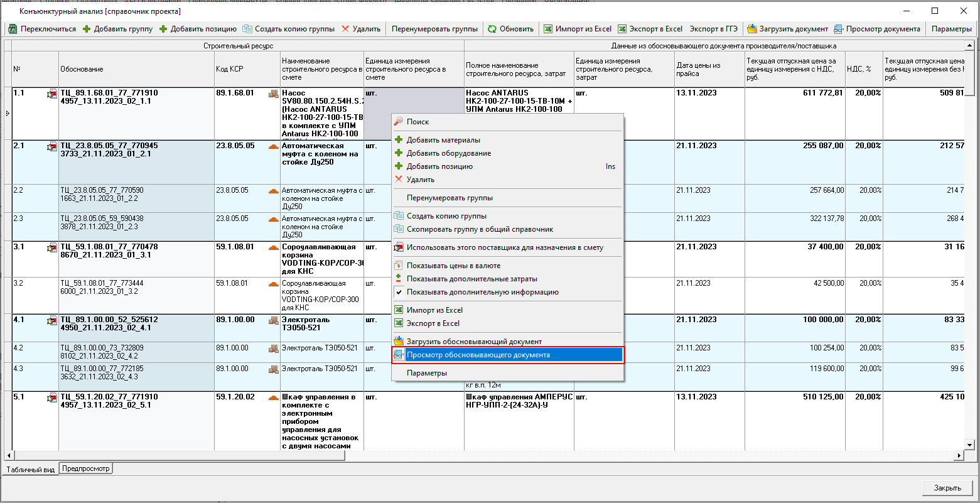Click 'Импорт из Excel' toolbar icon
The width and height of the screenshot is (980, 503).
tap(548, 29)
